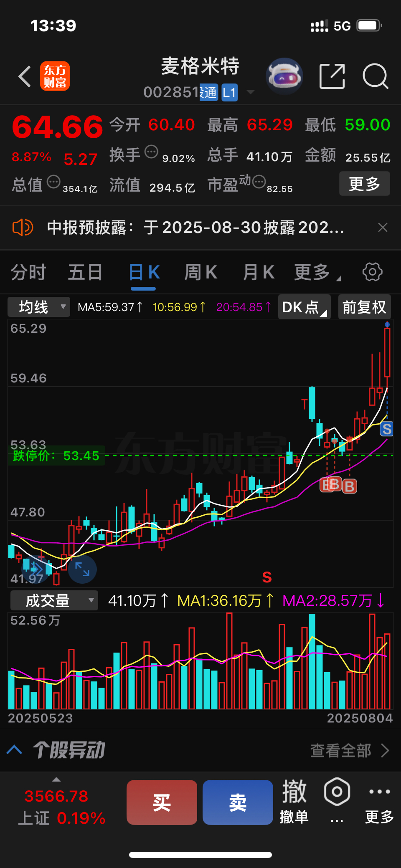The image size is (401, 868).
Task: Tap the back arrow icon
Action: click(25, 76)
